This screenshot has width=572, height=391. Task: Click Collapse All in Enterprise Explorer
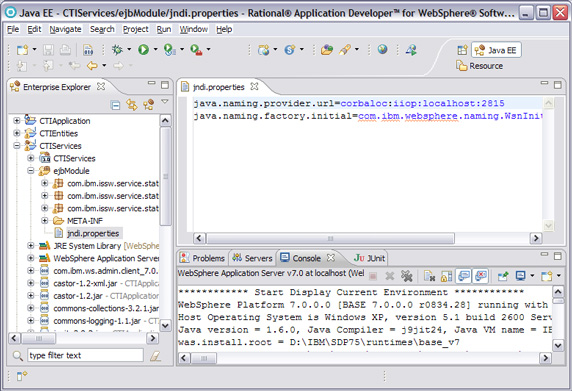tap(115, 105)
